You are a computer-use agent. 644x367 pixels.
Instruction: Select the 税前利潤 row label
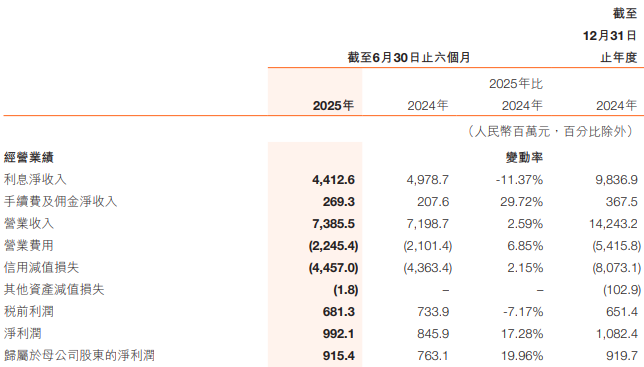[x=29, y=312]
